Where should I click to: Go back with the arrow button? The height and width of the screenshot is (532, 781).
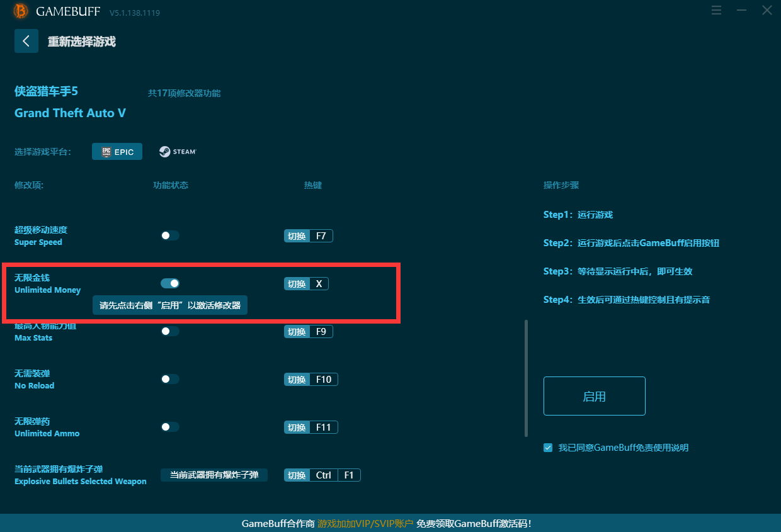pyautogui.click(x=26, y=41)
